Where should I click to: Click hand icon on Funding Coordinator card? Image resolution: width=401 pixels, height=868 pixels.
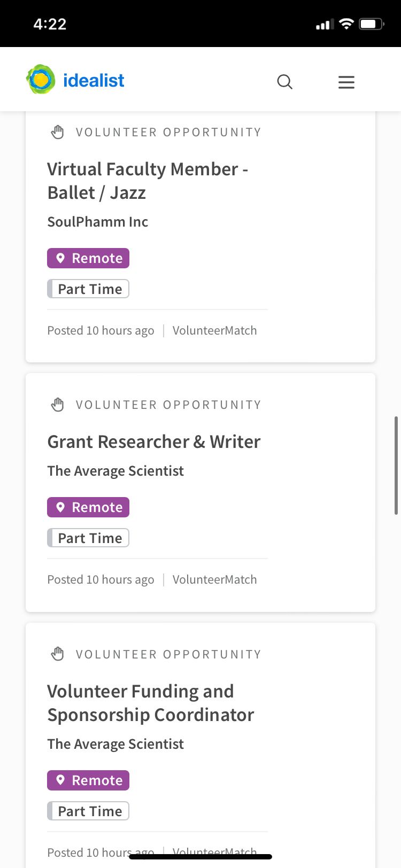click(58, 654)
